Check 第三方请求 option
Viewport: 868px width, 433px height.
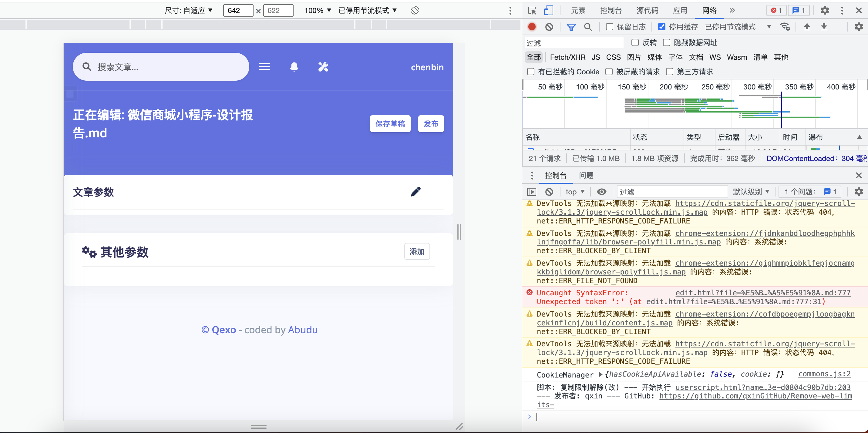[669, 72]
